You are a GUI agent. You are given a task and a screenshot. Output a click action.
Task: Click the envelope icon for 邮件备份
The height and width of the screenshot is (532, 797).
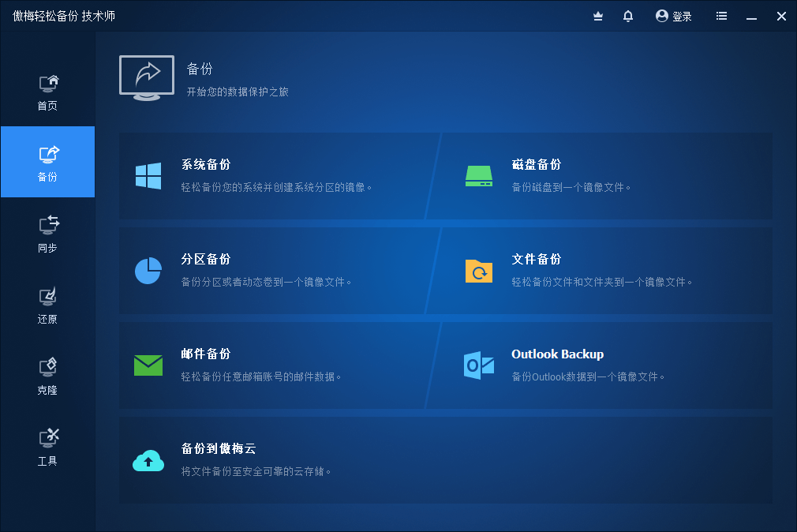pos(148,365)
